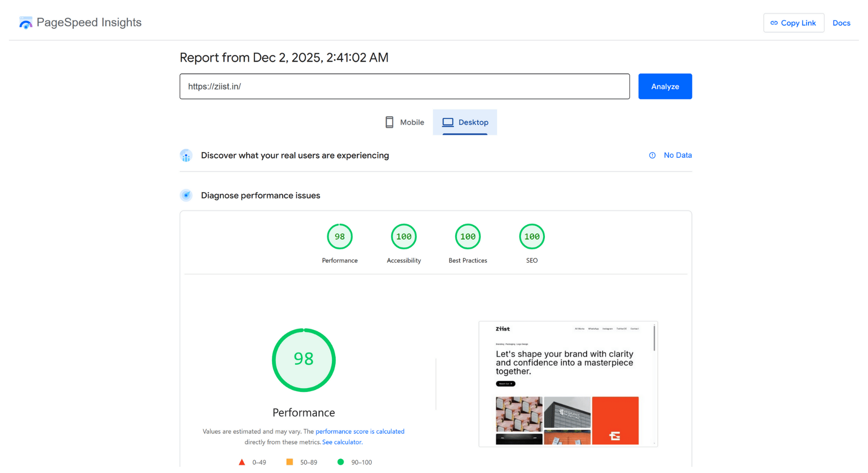
Task: Select the Desktop tab
Action: tap(465, 122)
